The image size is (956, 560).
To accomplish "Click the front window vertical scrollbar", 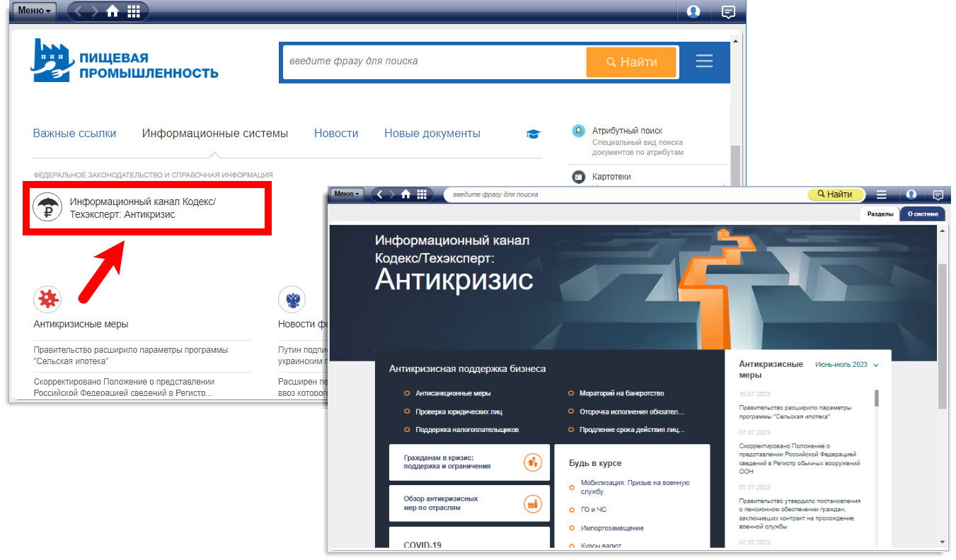I will click(x=943, y=336).
